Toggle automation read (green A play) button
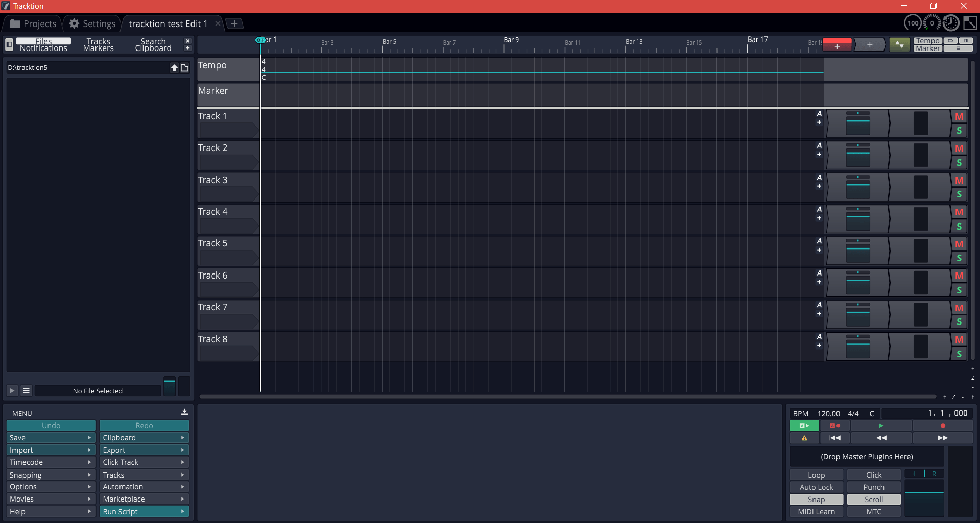The width and height of the screenshot is (980, 523). 804,426
